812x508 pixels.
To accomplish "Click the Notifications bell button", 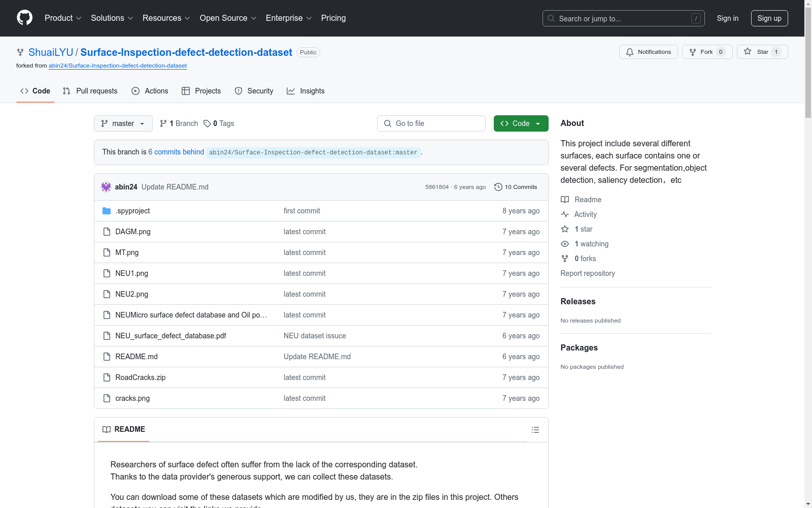I will (648, 52).
